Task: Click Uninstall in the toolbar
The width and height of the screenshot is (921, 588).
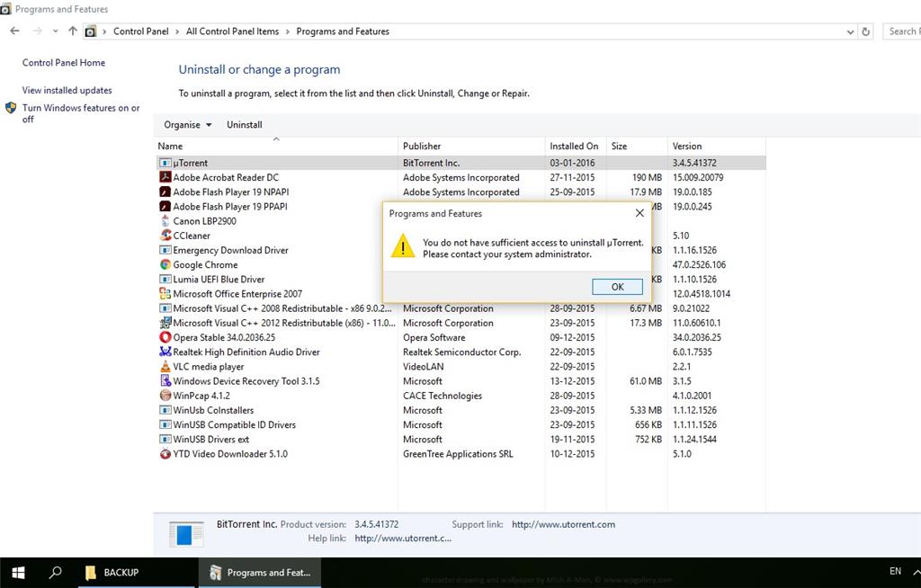Action: pyautogui.click(x=245, y=125)
